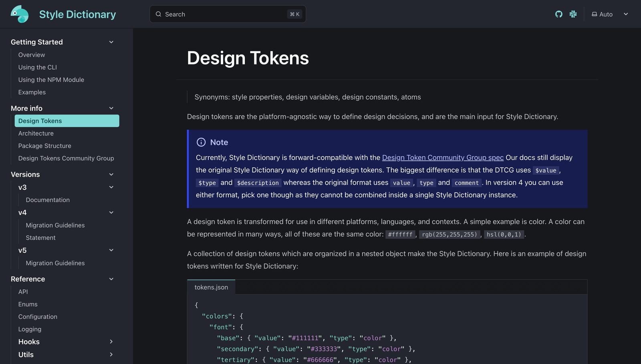Collapse the Versions section
The image size is (641, 364).
point(111,175)
